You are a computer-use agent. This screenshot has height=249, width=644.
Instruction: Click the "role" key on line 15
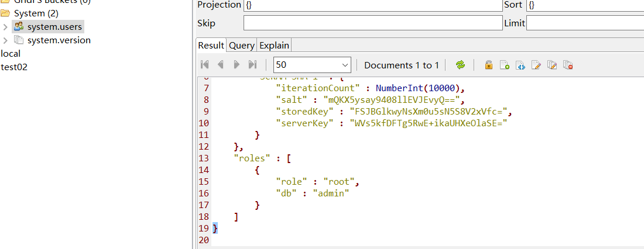pos(292,181)
